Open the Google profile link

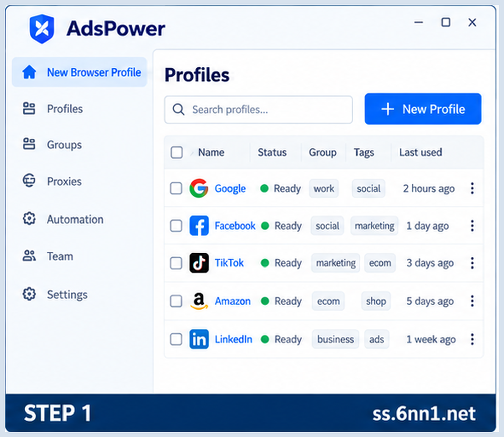pos(230,188)
